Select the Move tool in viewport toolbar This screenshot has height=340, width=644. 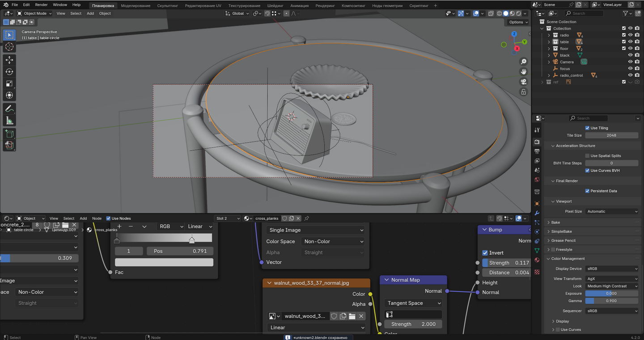[9, 60]
